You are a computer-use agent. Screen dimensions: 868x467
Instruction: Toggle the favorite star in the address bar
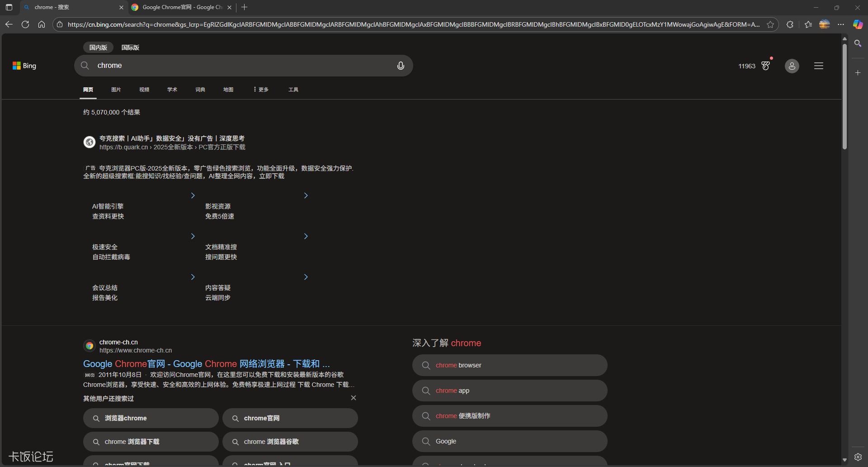[771, 24]
